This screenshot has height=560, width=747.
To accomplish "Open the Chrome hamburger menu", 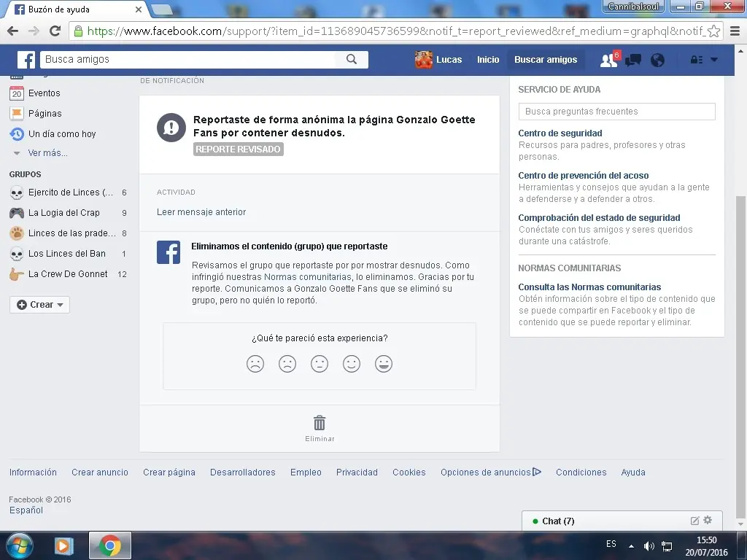I will coord(735,31).
